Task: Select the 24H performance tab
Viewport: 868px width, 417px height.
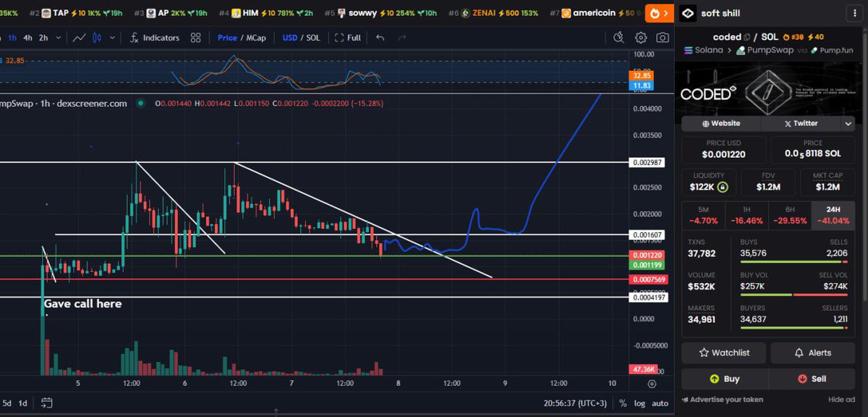Action: point(834,216)
